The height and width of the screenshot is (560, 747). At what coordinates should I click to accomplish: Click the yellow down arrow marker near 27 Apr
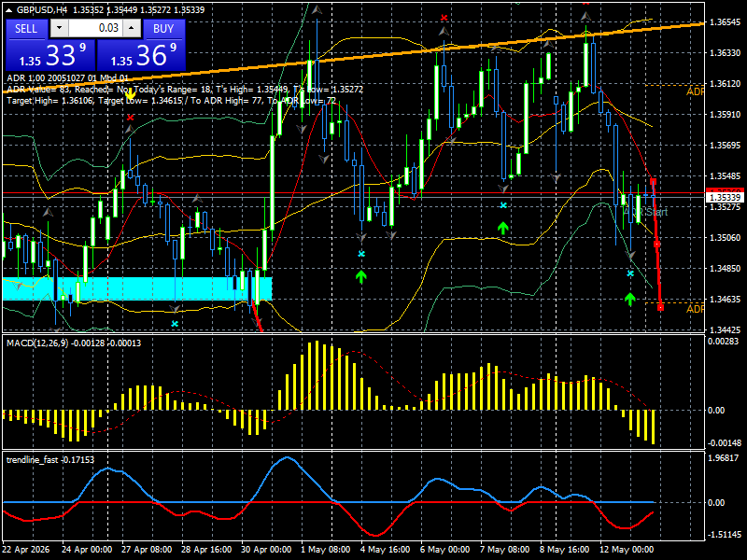click(x=130, y=95)
